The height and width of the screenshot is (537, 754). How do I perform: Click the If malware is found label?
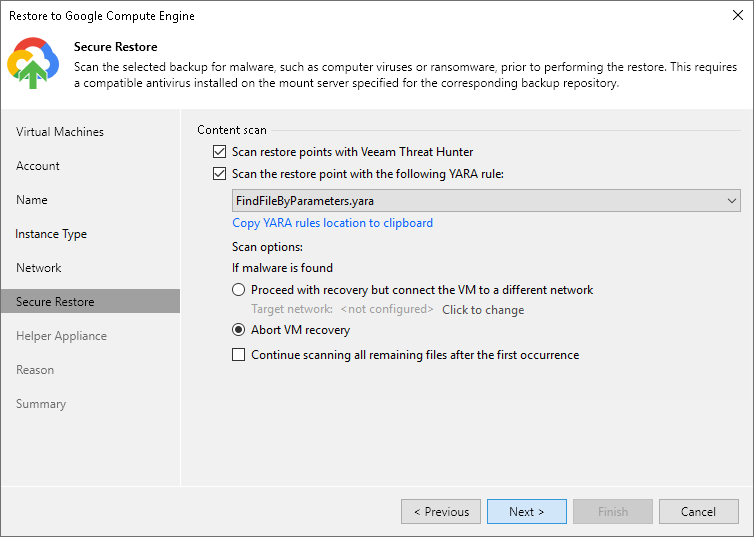point(282,268)
